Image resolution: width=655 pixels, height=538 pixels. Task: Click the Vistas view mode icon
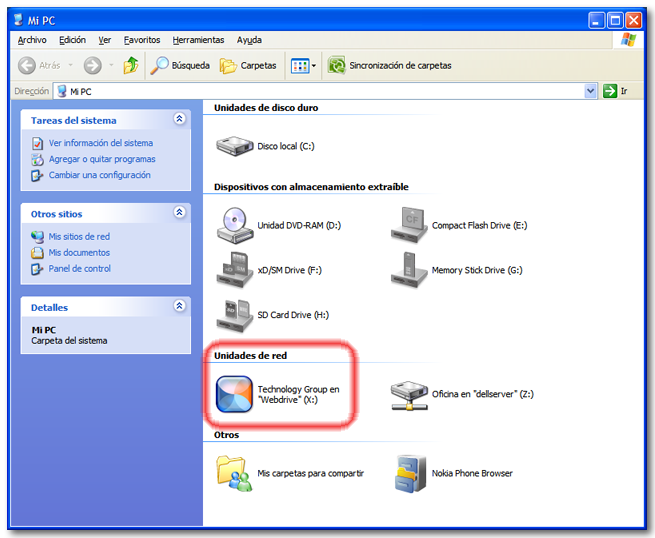[300, 66]
